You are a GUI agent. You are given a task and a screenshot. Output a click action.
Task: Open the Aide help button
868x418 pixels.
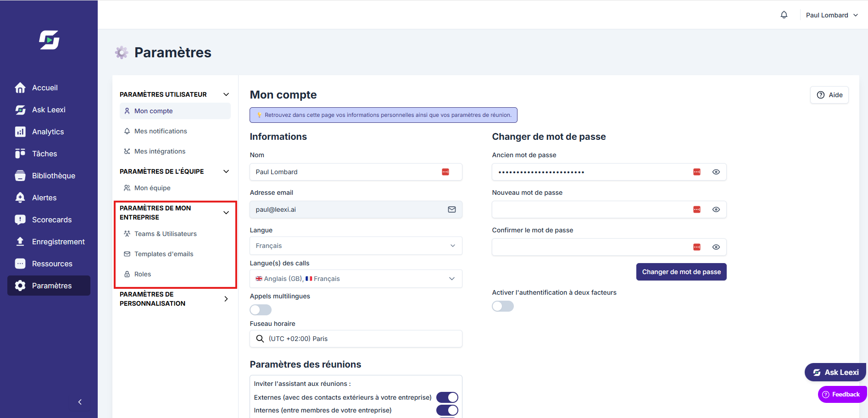point(829,95)
